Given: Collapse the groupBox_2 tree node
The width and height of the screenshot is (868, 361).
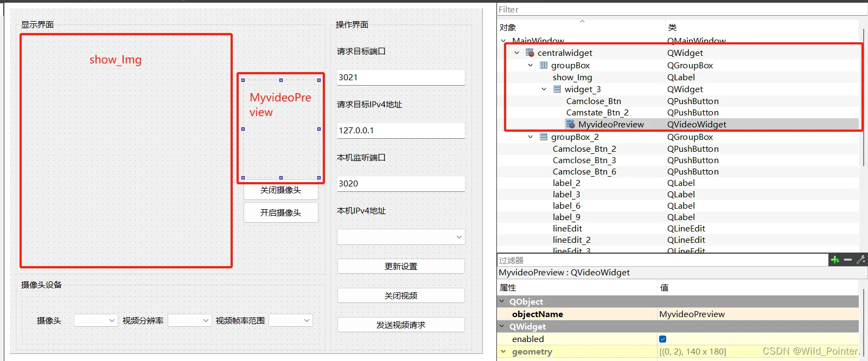Looking at the screenshot, I should click(x=531, y=137).
